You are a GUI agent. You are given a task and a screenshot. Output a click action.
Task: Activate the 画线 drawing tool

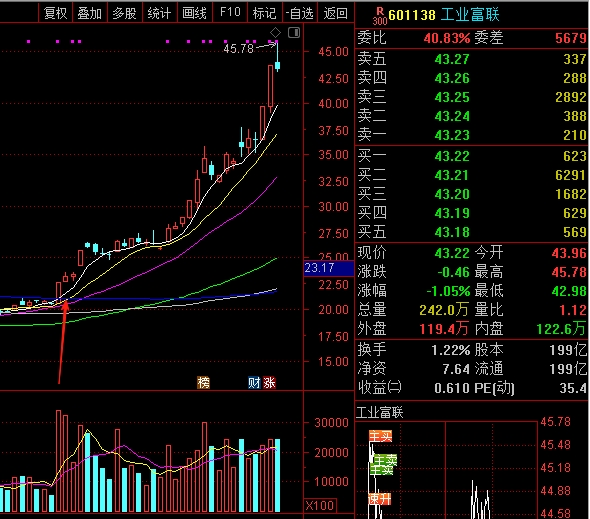pos(194,13)
